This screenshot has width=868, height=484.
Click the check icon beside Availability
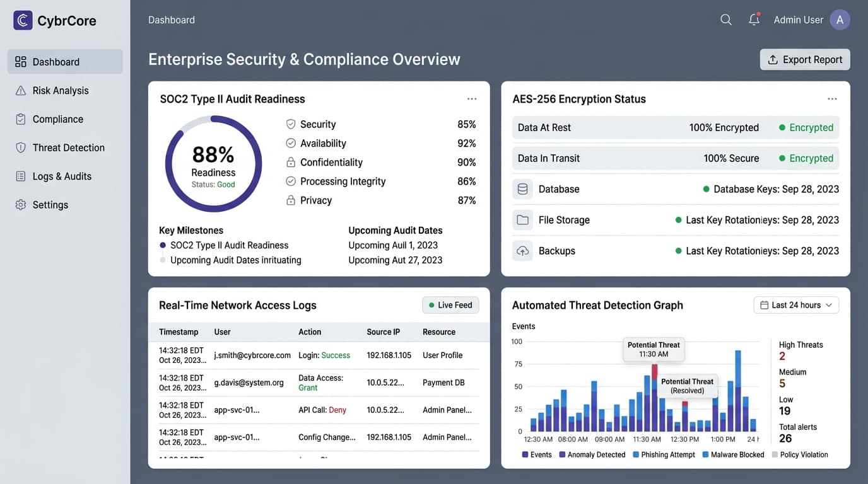[x=291, y=143]
